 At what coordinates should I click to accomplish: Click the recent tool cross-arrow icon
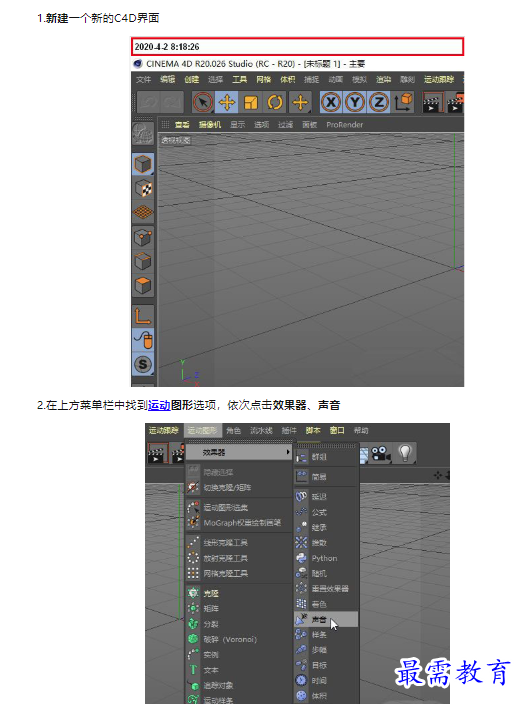coord(299,103)
